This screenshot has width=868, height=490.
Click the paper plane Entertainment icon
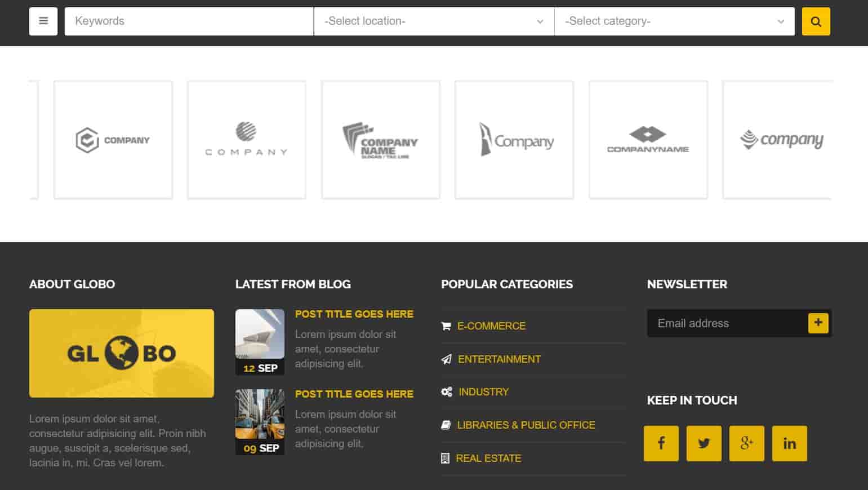click(446, 359)
